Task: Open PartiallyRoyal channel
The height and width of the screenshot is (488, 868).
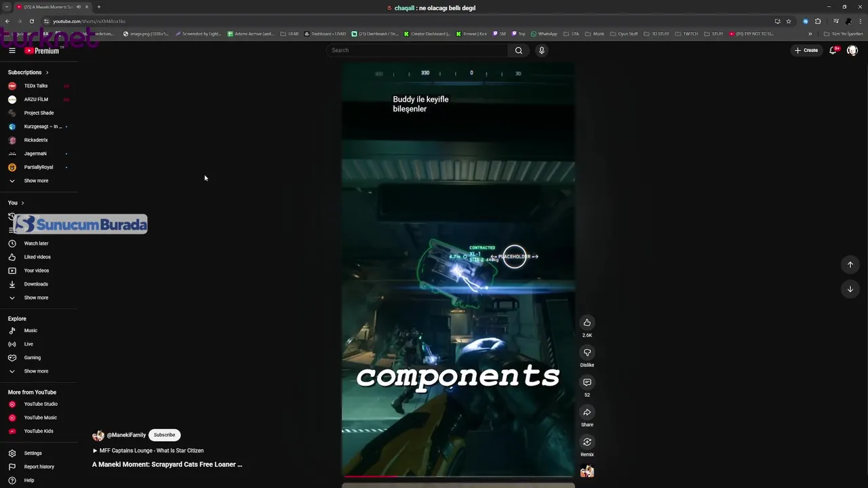Action: click(x=39, y=167)
